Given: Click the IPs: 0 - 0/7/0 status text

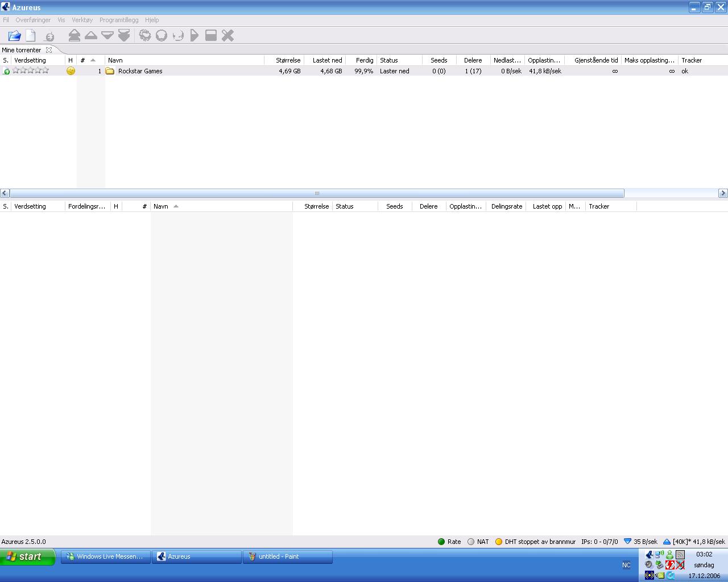Looking at the screenshot, I should [x=599, y=542].
